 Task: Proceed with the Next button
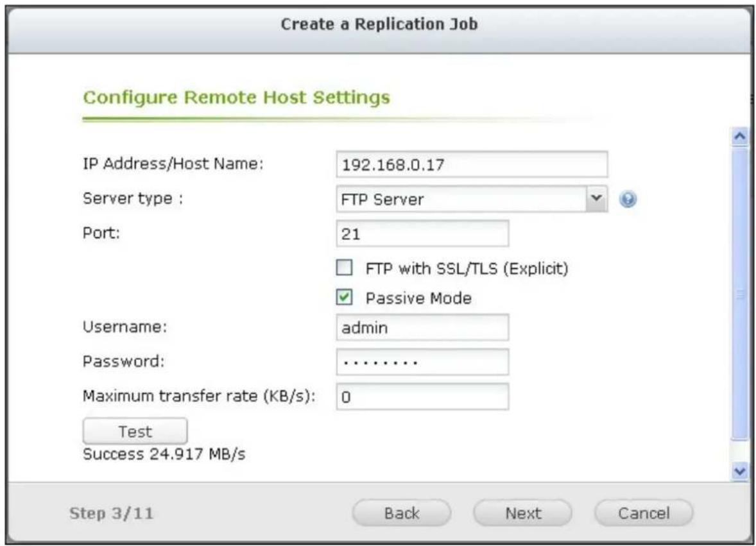[x=522, y=513]
